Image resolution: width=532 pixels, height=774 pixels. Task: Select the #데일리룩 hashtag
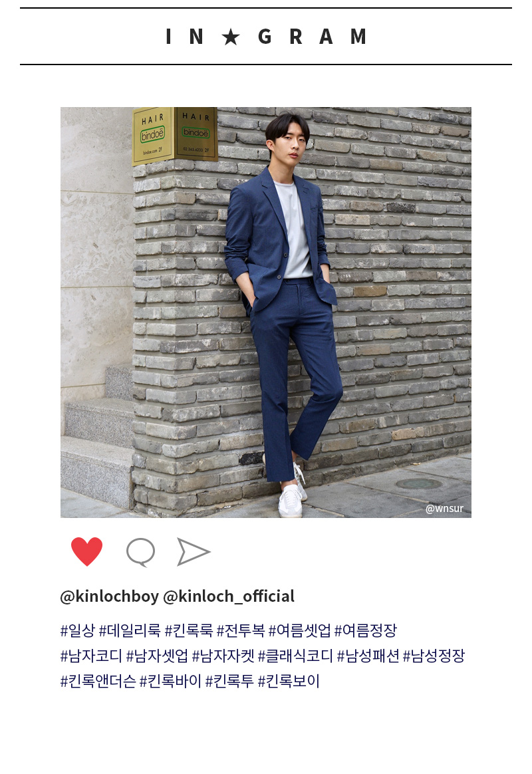coord(130,630)
